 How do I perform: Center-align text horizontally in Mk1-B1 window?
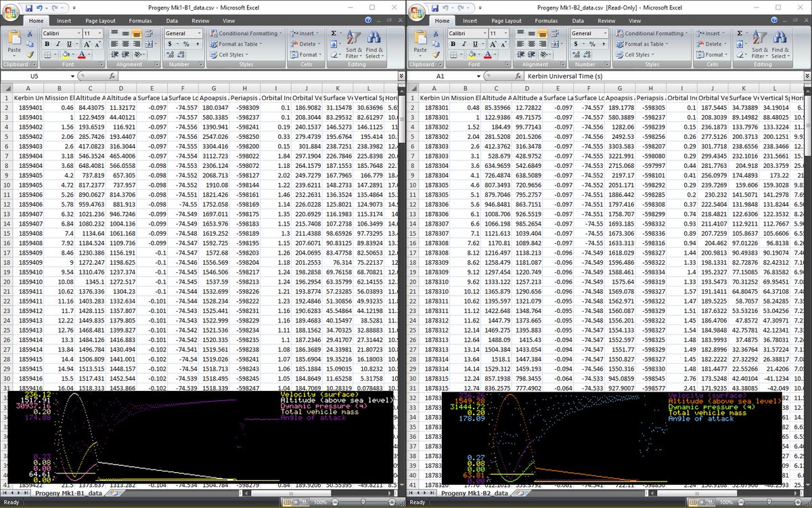tap(125, 43)
